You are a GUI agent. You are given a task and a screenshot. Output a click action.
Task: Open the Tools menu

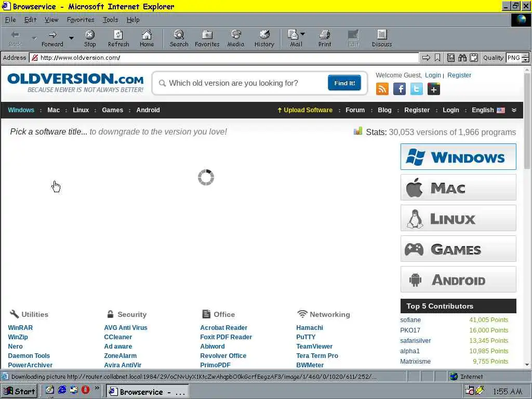(111, 20)
